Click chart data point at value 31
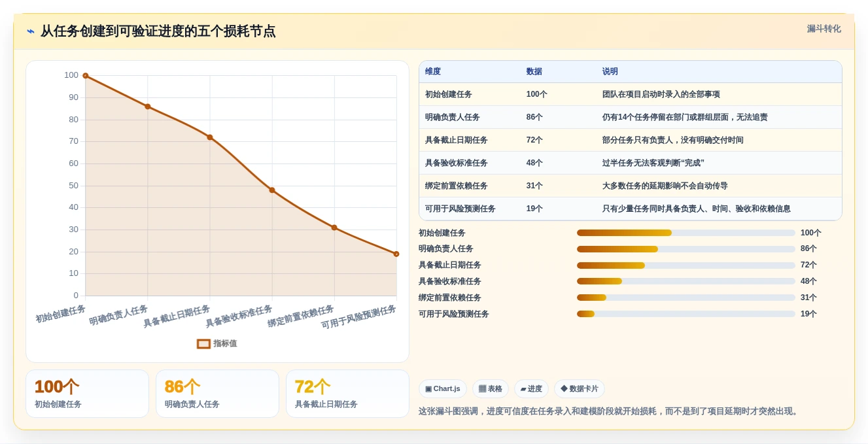Viewport: 868px width, 444px height. (x=334, y=228)
